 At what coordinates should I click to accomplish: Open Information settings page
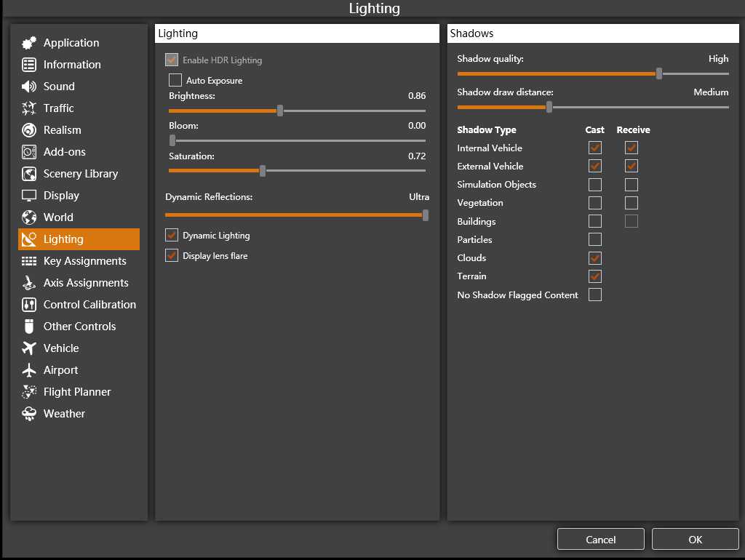(79, 65)
